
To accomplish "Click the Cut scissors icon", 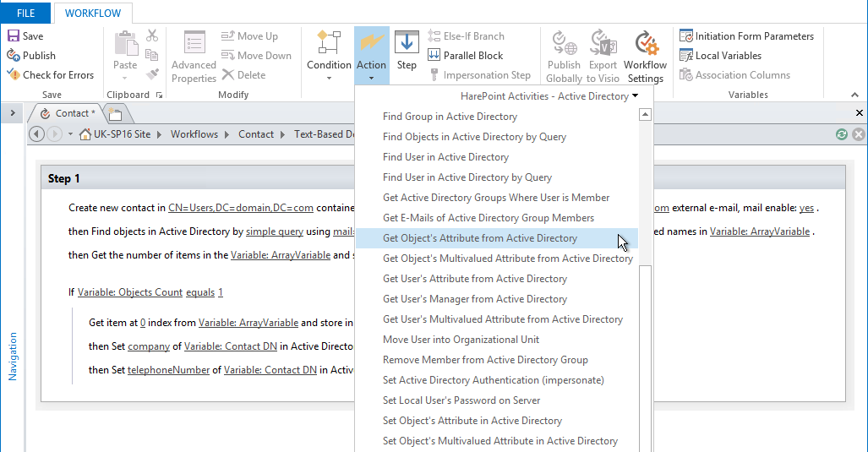I will [152, 36].
